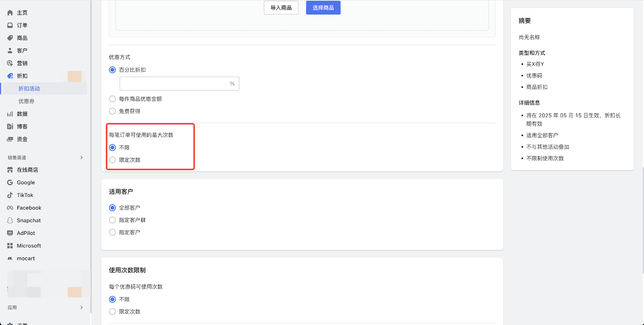Click the 选择商品 button
This screenshot has width=644, height=325.
tap(323, 8)
